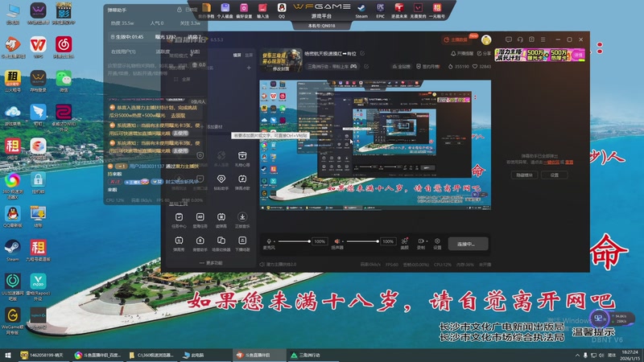Click the last icon in bottom tool row
The height and width of the screenshot is (362, 644).
[x=242, y=244]
